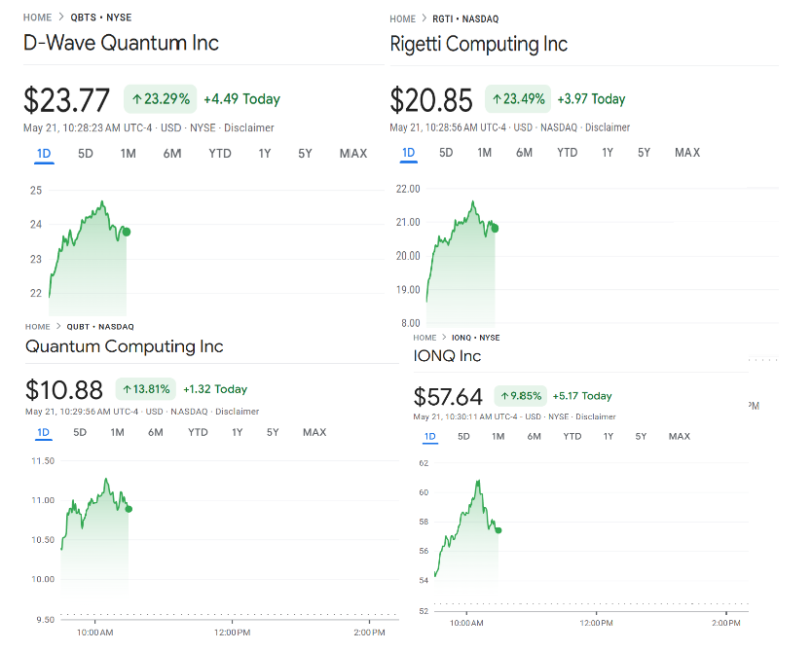Click the green price marker on QUBT chart

click(x=129, y=509)
